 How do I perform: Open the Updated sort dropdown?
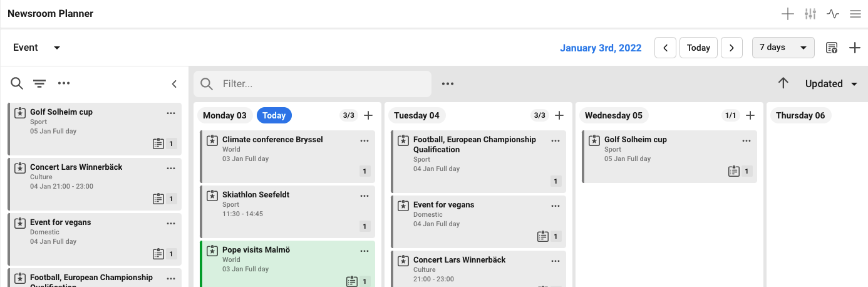click(831, 84)
